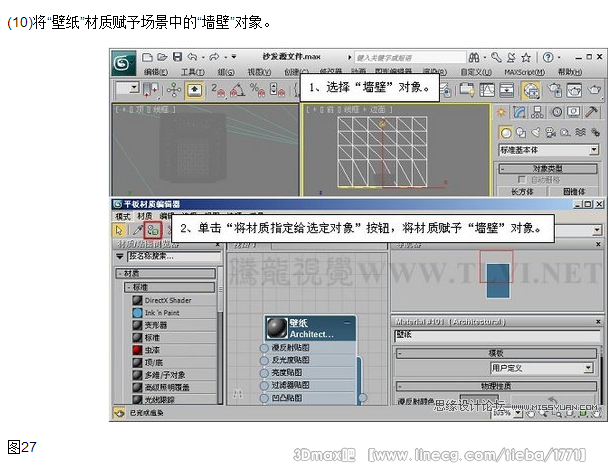
Task: Save the scene with floppy disk icon
Action: pos(177,57)
